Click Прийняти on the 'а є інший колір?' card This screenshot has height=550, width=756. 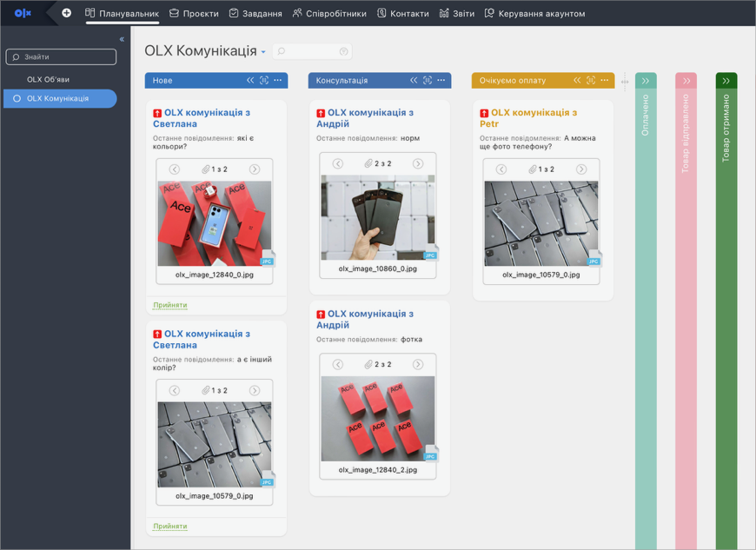pos(170,526)
